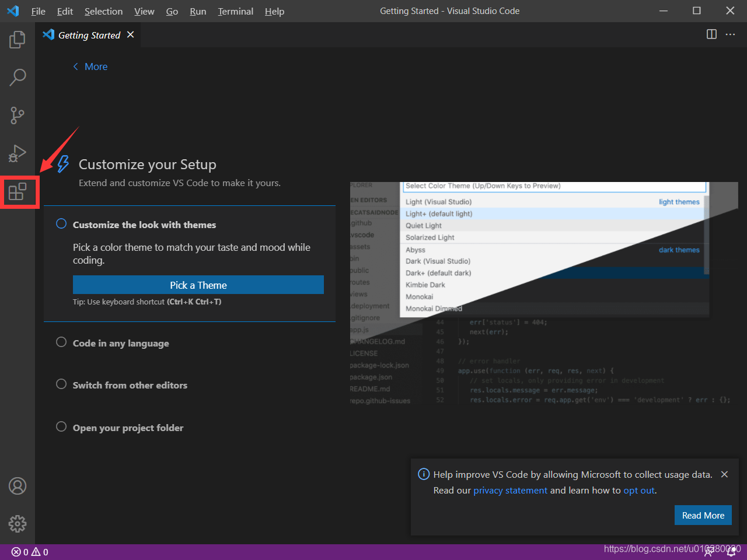747x560 pixels.
Task: Close the Getting Started tab
Action: (x=131, y=35)
